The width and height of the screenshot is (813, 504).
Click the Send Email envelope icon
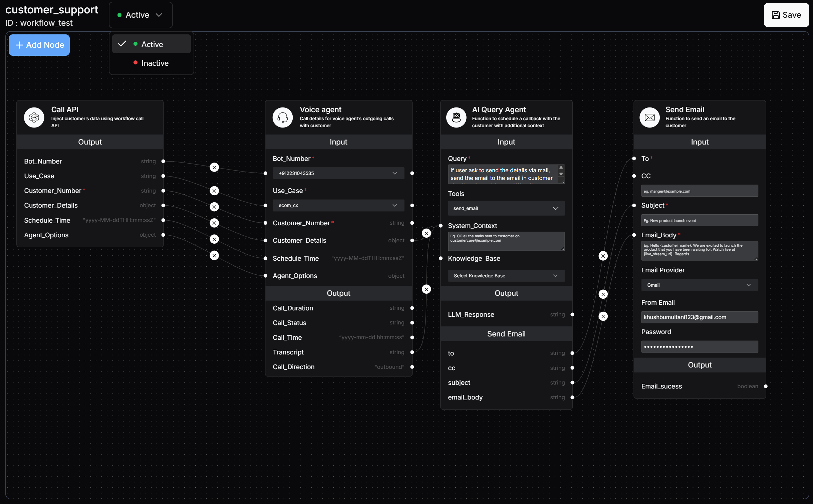(x=649, y=117)
